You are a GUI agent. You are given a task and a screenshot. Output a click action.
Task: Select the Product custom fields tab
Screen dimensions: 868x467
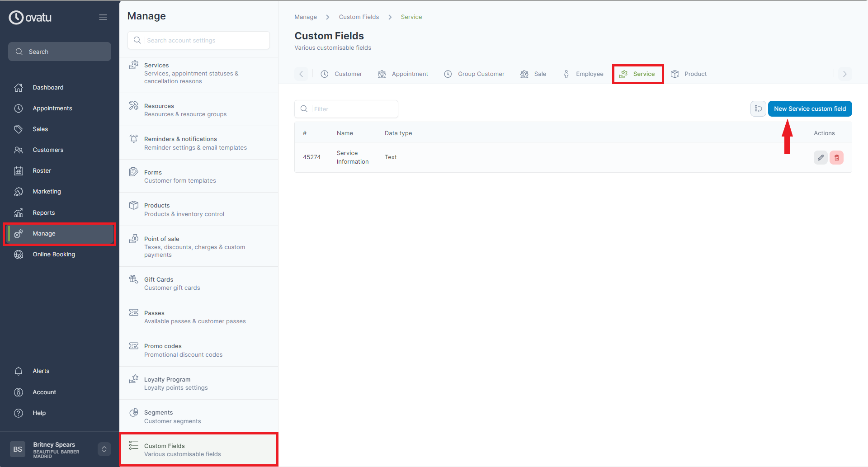tap(689, 74)
